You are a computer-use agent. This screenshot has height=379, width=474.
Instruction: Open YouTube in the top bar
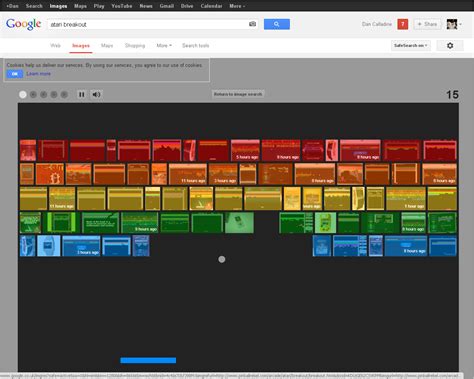tap(122, 6)
